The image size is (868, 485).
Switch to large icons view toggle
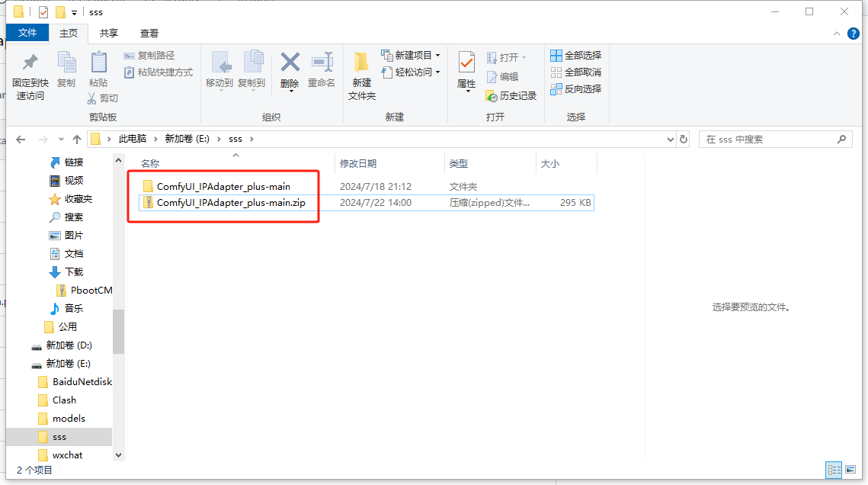[x=850, y=470]
